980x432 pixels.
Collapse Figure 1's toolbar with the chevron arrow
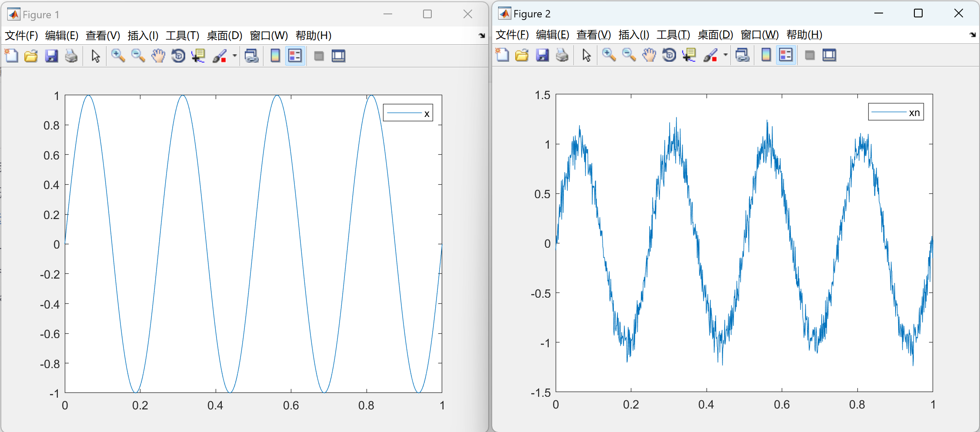coord(482,36)
